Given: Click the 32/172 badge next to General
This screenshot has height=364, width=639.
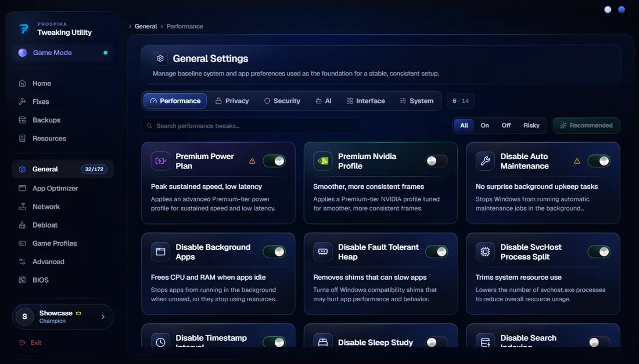Looking at the screenshot, I should click(94, 169).
